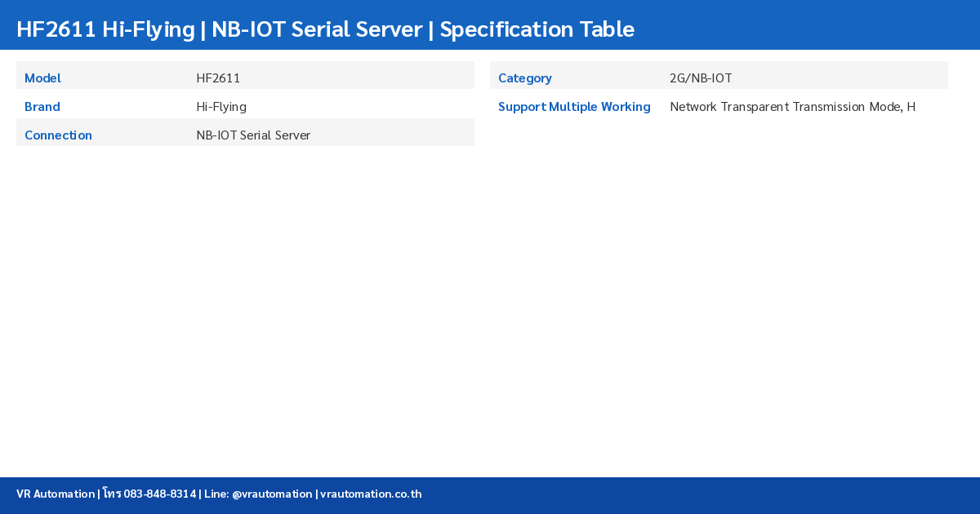Viewport: 980px width, 514px height.
Task: Click the letter H ending the truncated value
Action: [911, 107]
